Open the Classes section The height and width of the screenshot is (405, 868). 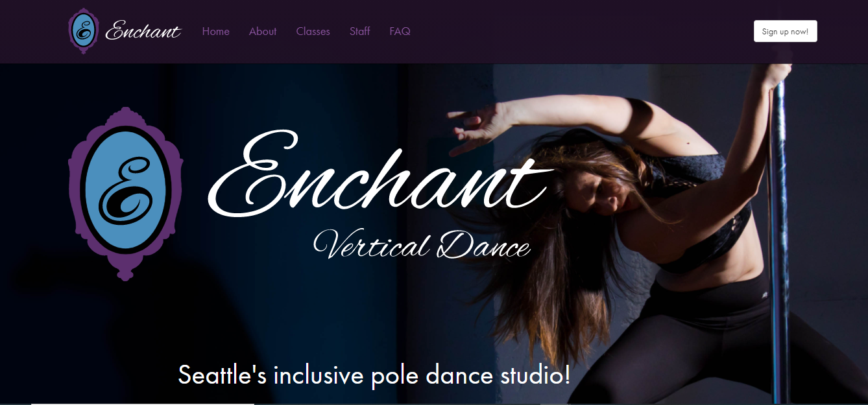click(313, 31)
